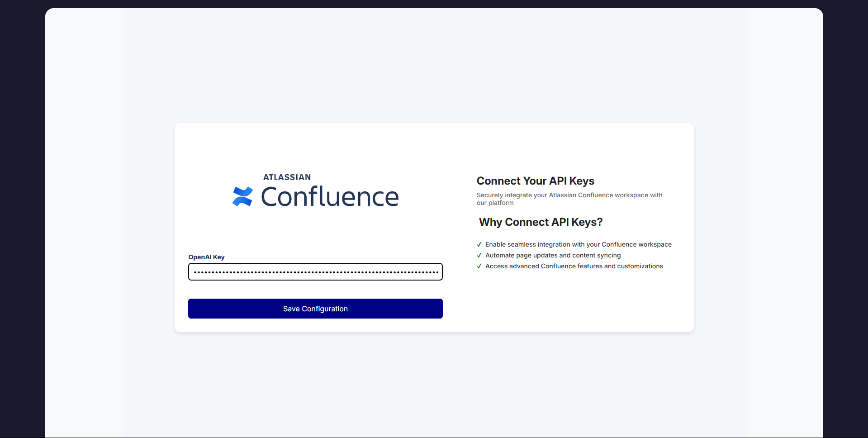Click the Save Configuration button
Viewport: 868px width, 438px height.
click(x=315, y=309)
